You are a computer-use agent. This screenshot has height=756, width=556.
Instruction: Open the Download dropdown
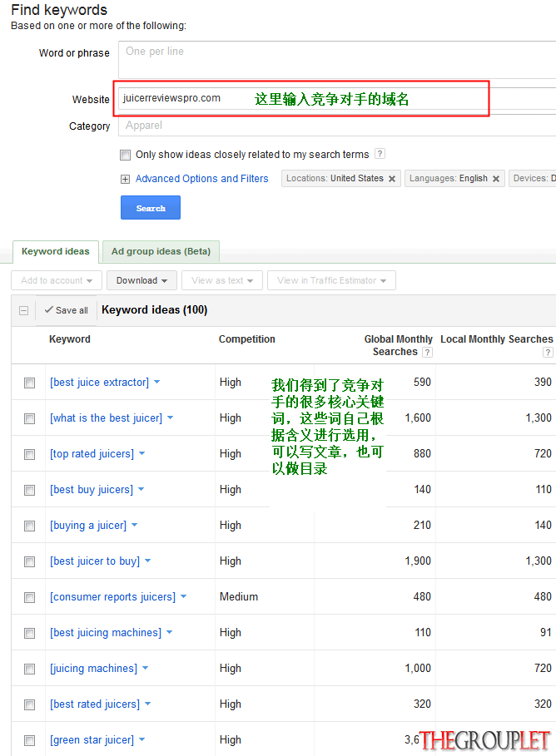141,280
